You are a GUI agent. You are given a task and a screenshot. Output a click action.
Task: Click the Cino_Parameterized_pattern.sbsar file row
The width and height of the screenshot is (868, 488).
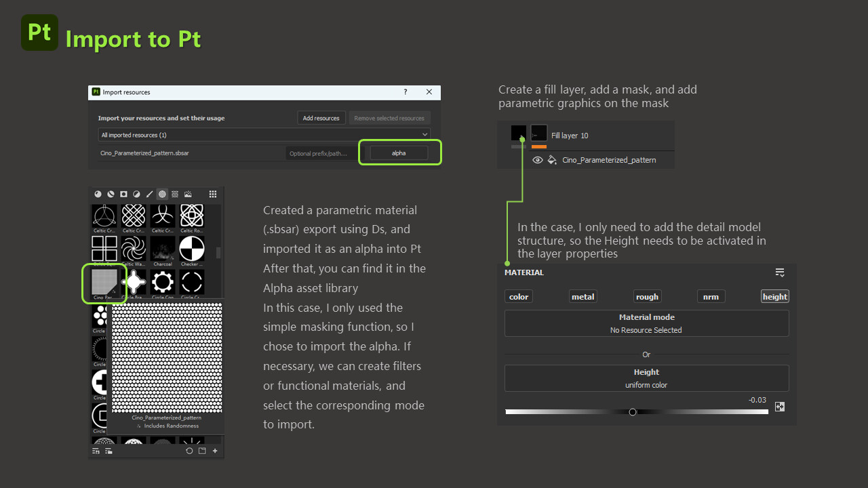click(264, 153)
